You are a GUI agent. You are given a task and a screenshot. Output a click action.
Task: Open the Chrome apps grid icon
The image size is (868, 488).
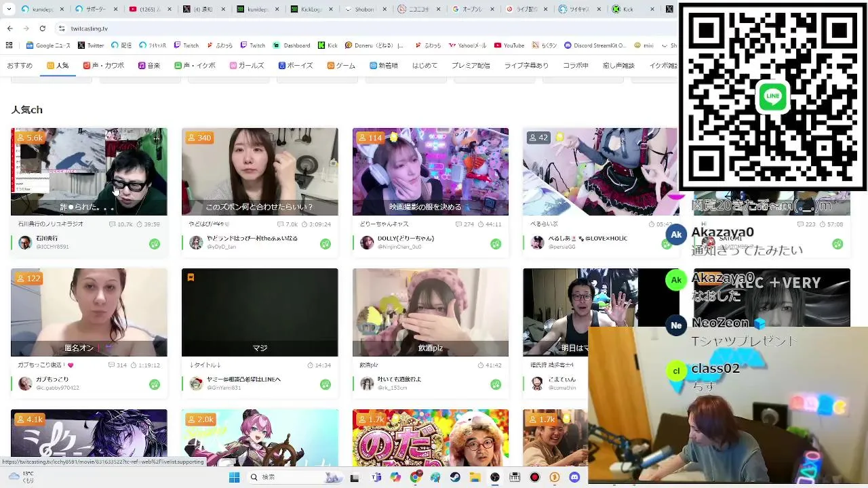point(9,45)
